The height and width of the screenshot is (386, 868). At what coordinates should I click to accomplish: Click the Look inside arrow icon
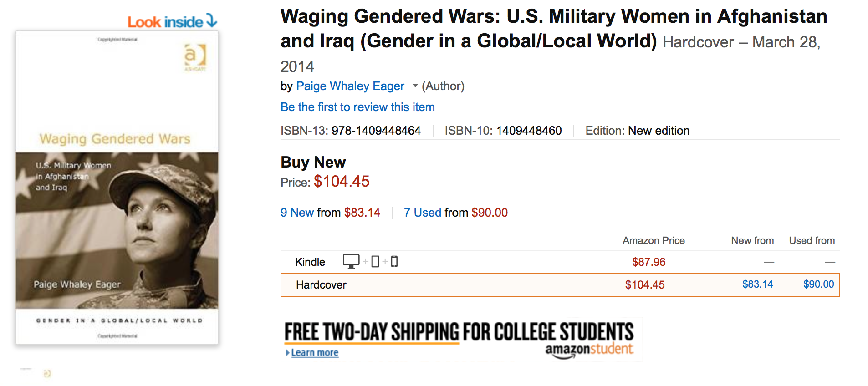pos(211,20)
